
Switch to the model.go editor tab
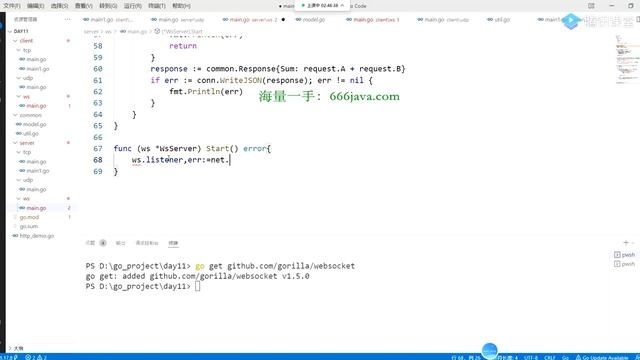pos(310,20)
